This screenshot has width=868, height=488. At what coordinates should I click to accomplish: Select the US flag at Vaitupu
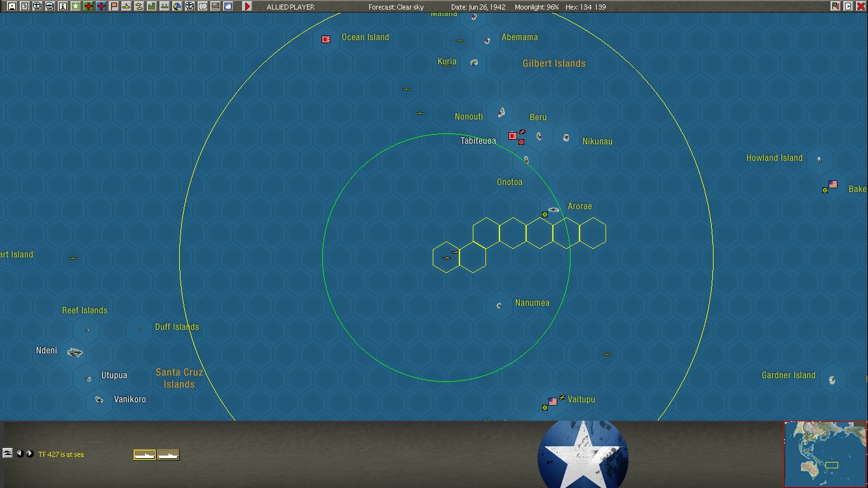point(553,402)
